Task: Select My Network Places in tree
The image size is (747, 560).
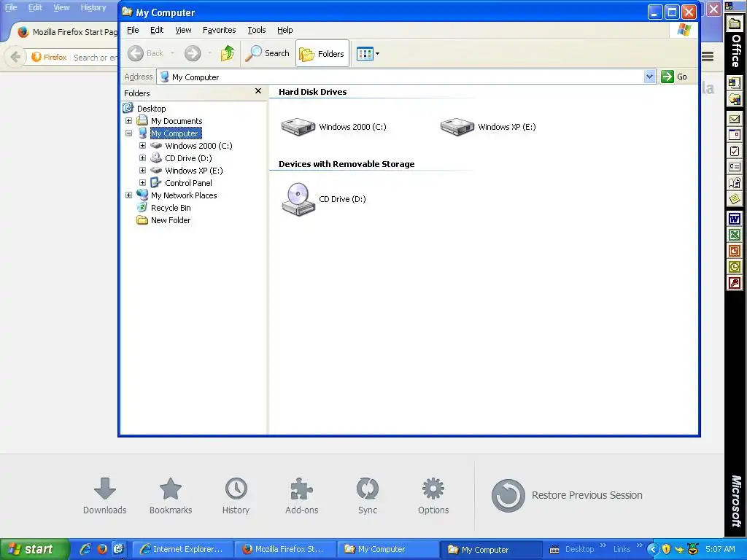Action: pos(183,195)
